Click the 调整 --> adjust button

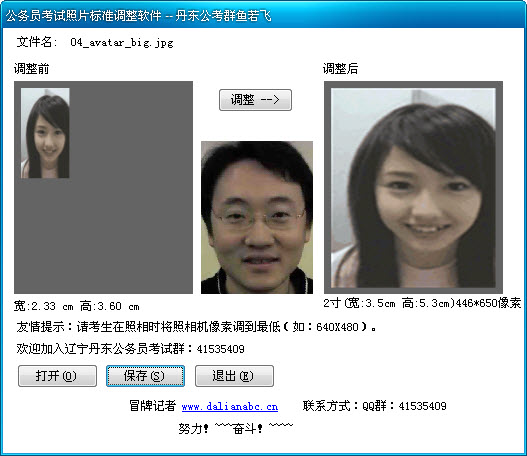click(255, 100)
